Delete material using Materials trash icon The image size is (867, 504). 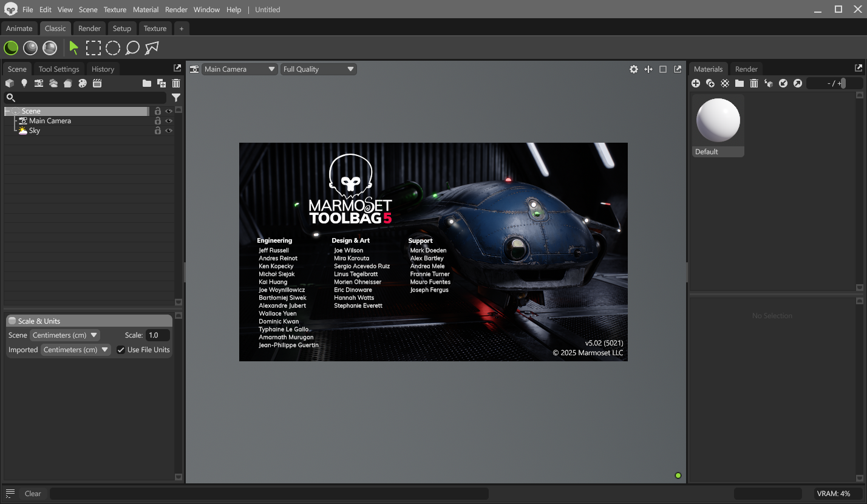point(754,83)
